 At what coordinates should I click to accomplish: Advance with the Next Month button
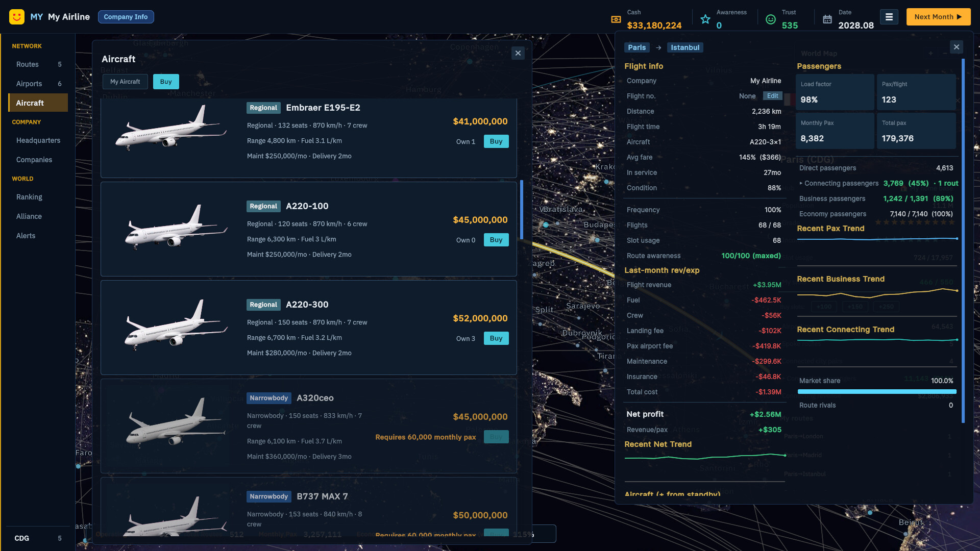point(938,17)
